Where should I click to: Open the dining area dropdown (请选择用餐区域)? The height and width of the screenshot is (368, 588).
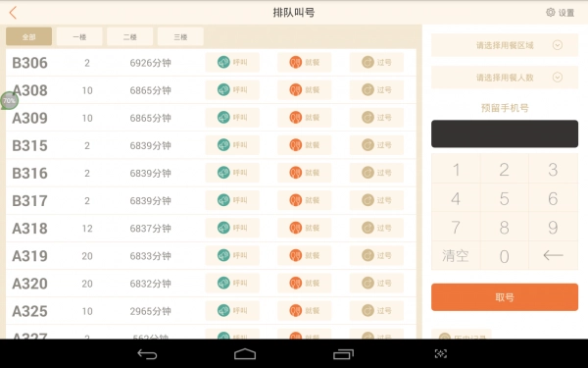(x=505, y=45)
